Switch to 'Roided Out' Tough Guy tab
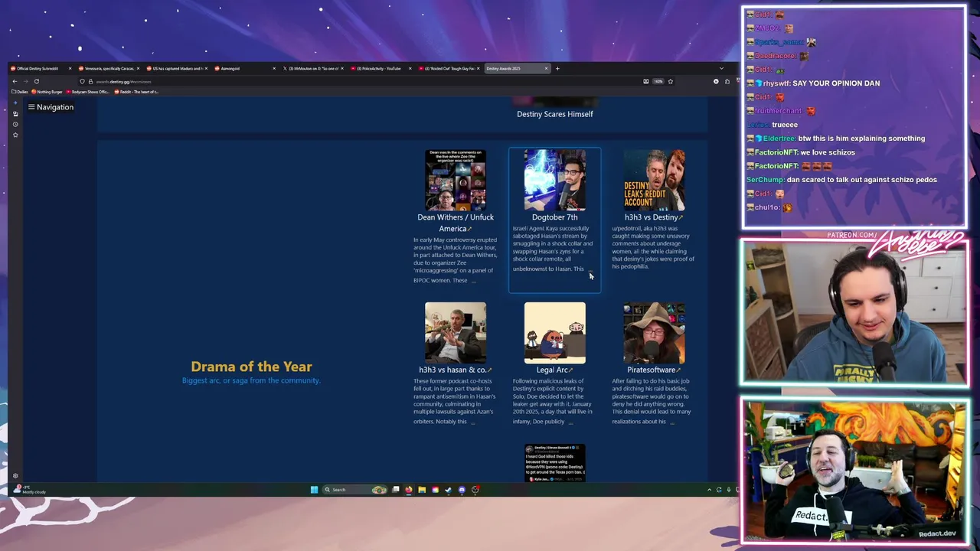Screen dimensions: 980x551 click(449, 69)
